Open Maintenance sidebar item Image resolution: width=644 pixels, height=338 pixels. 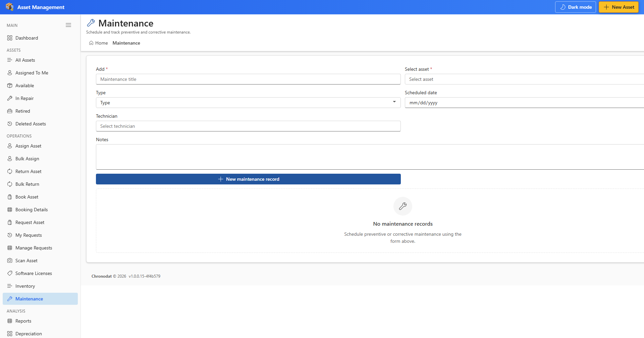40,299
